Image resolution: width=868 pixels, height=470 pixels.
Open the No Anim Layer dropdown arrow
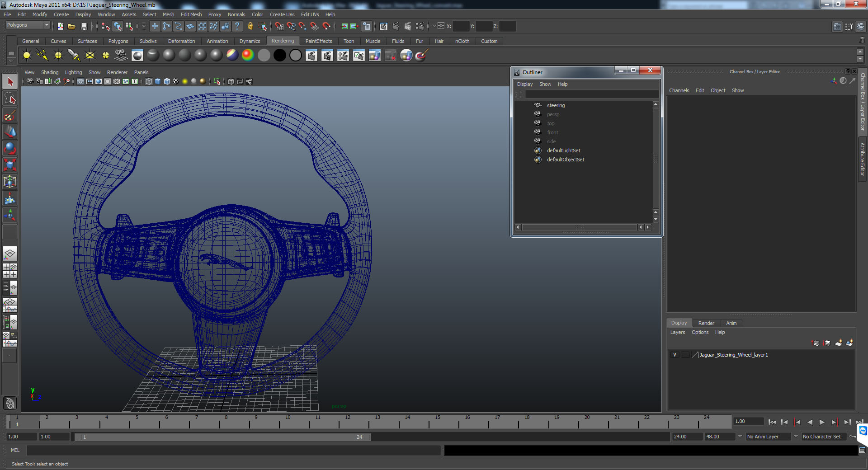pyautogui.click(x=740, y=437)
